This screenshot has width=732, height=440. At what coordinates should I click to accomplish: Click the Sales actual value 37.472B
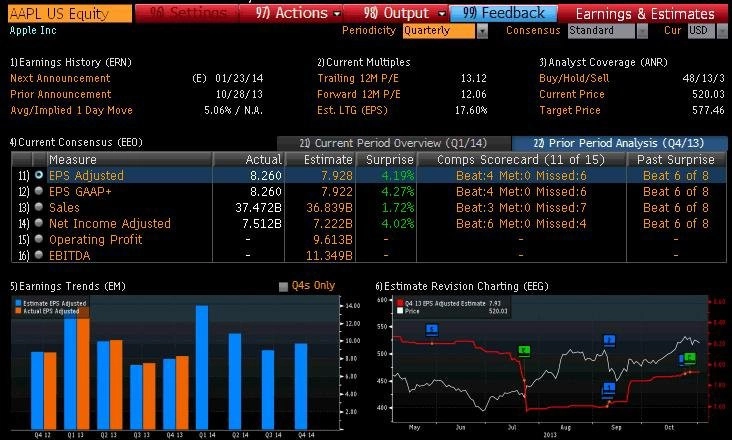259,208
